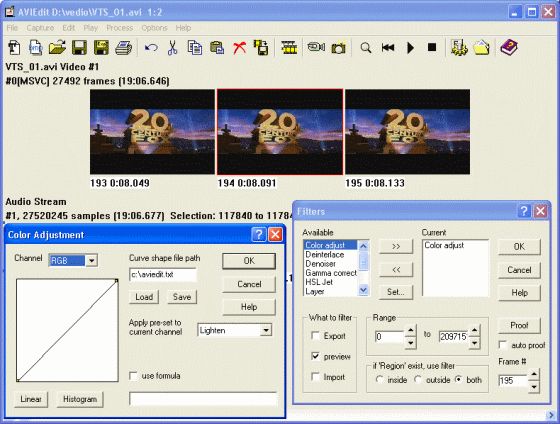
Task: Click the Proof button in Filters
Action: pyautogui.click(x=519, y=325)
